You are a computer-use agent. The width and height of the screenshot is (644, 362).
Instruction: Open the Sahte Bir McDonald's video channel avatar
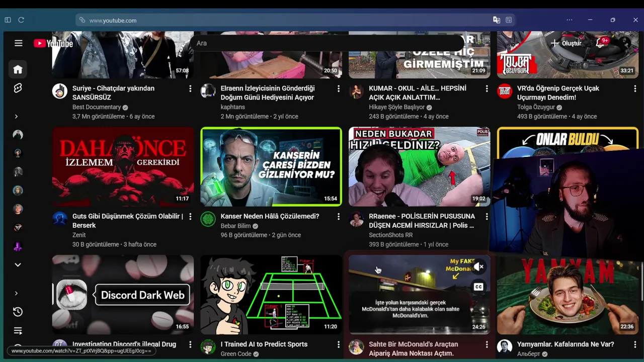tap(356, 347)
